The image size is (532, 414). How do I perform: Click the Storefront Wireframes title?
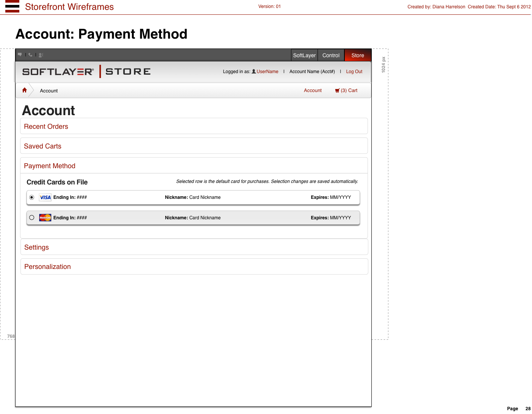tap(69, 7)
